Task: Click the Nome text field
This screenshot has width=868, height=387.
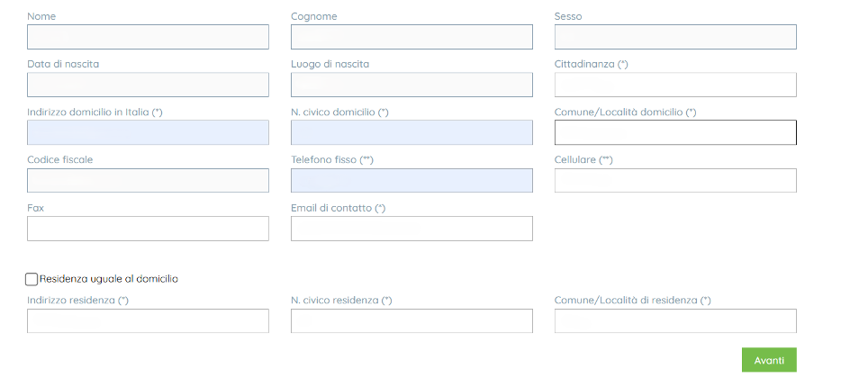Action: tap(148, 37)
